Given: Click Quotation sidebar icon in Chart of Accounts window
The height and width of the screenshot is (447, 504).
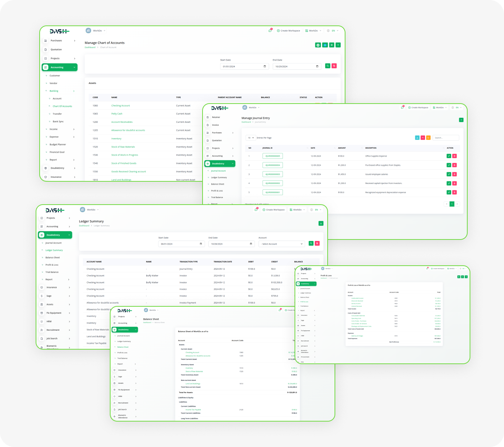Looking at the screenshot, I should coord(45,49).
